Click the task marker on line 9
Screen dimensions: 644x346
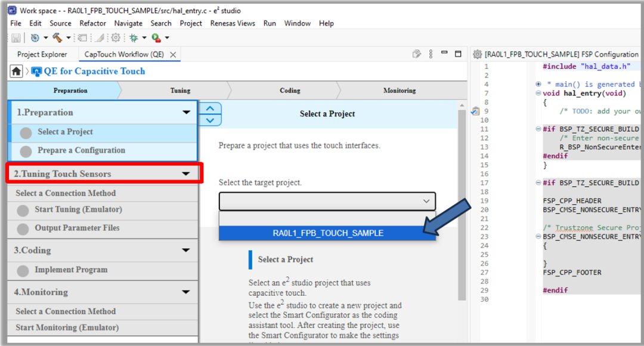tap(475, 111)
